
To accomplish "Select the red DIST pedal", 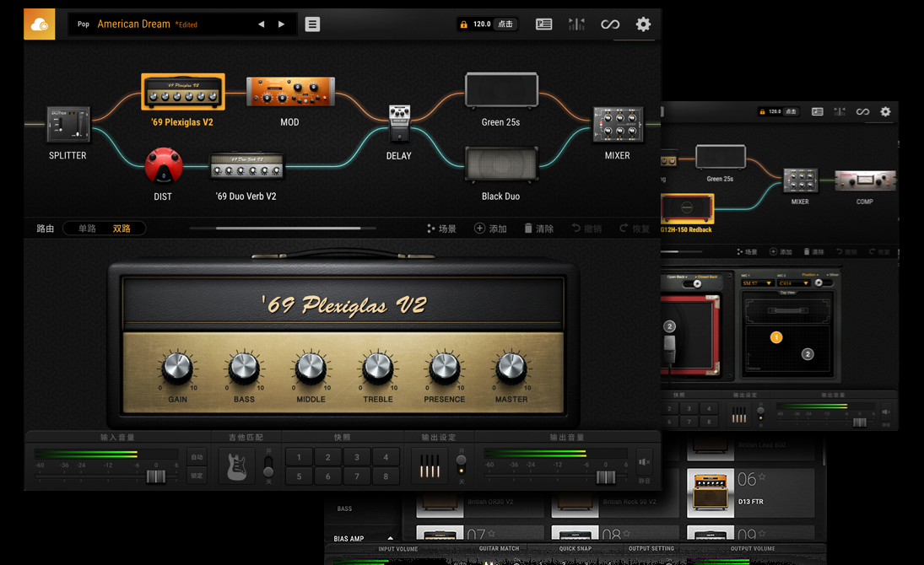I will [163, 166].
